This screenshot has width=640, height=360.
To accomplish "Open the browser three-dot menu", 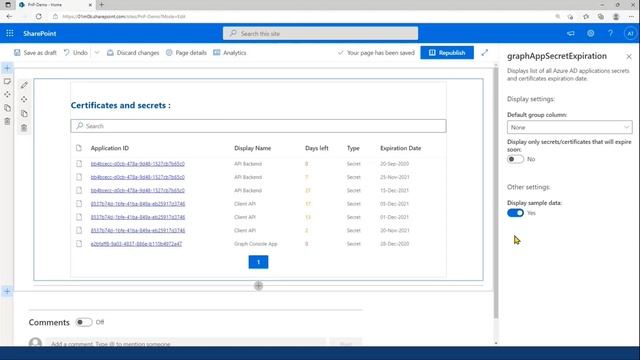I will click(x=631, y=16).
